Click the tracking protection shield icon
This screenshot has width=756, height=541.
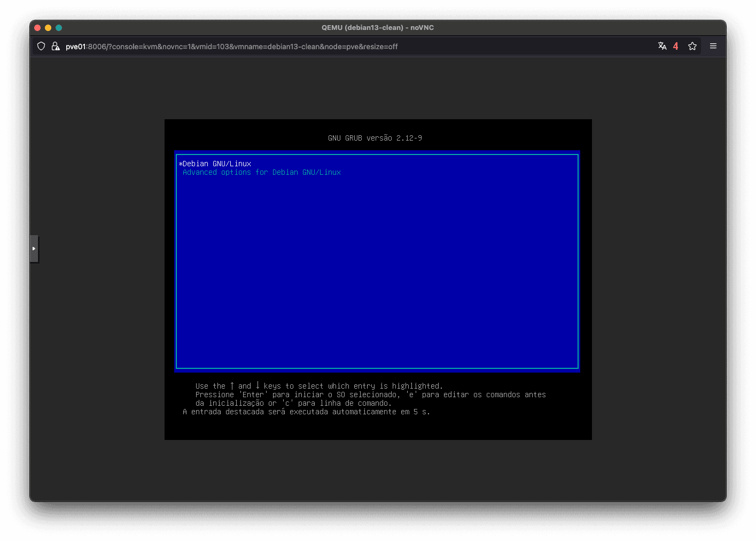coord(41,47)
